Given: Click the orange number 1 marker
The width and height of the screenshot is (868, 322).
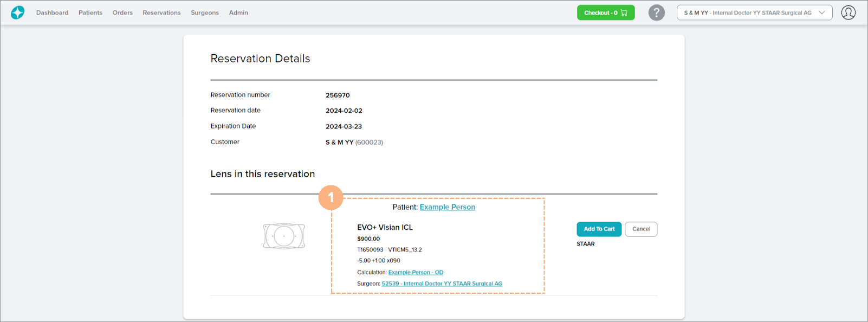Looking at the screenshot, I should (x=331, y=198).
